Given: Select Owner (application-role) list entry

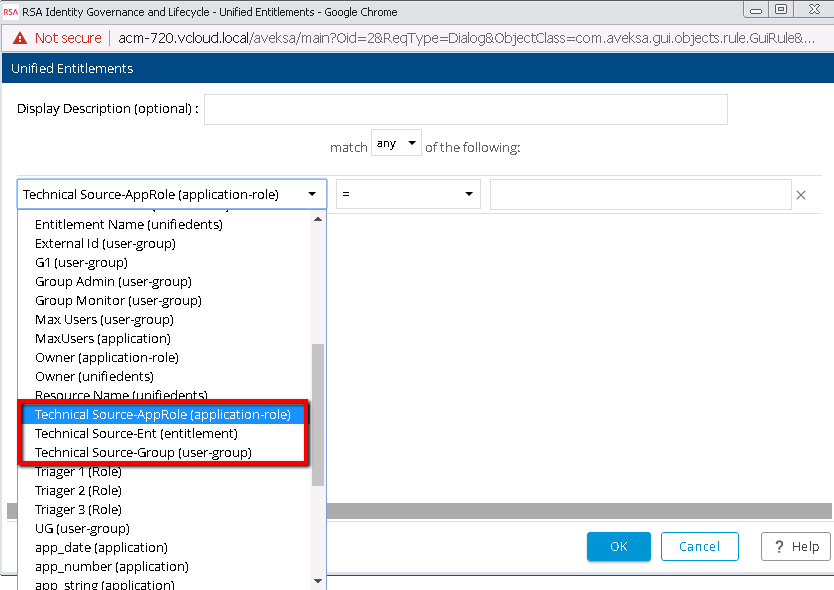Looking at the screenshot, I should [x=107, y=358].
